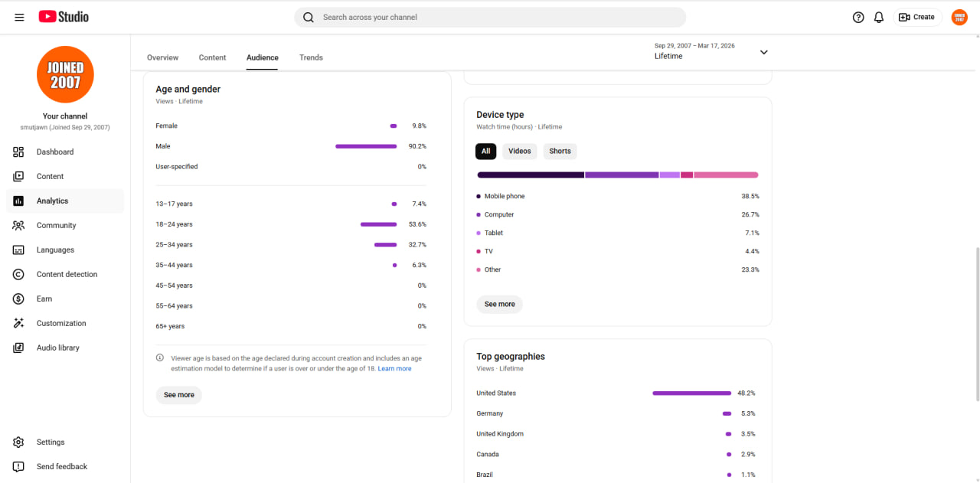Select the Audience tab
The width and height of the screenshot is (980, 483).
tap(263, 57)
